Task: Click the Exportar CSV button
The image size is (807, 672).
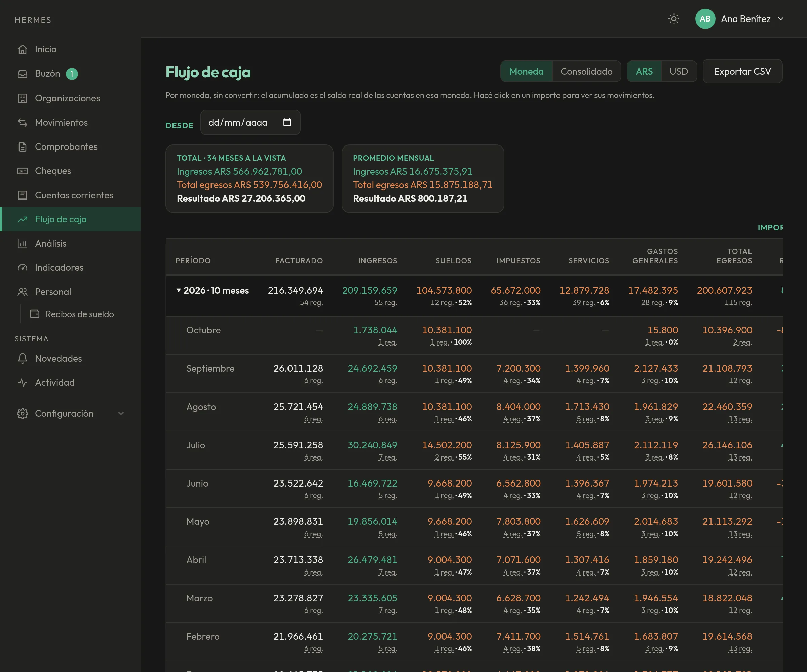Action: (x=742, y=72)
